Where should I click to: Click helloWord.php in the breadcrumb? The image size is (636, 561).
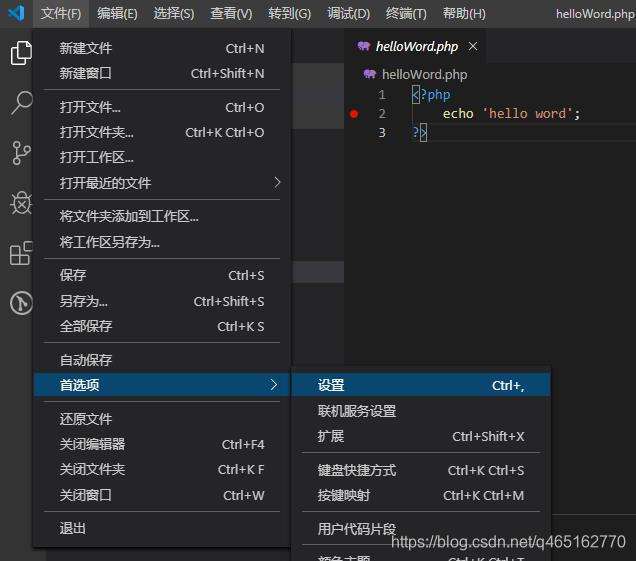pyautogui.click(x=424, y=74)
